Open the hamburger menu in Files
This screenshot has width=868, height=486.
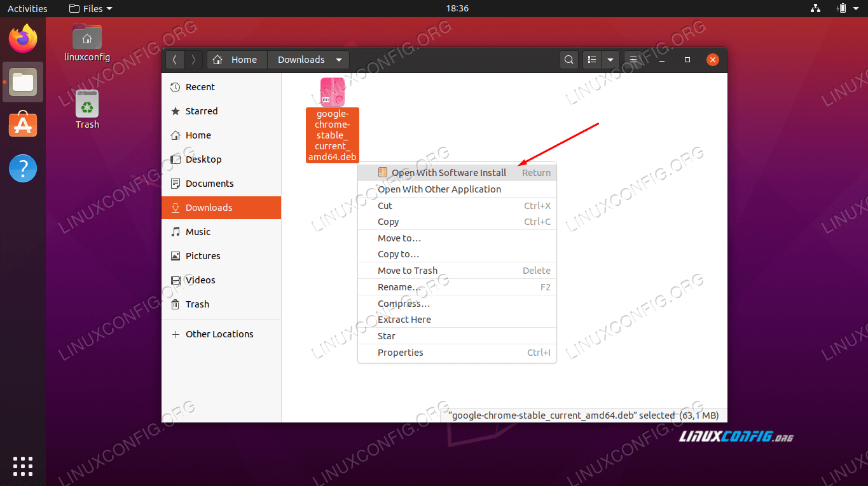[x=633, y=60]
